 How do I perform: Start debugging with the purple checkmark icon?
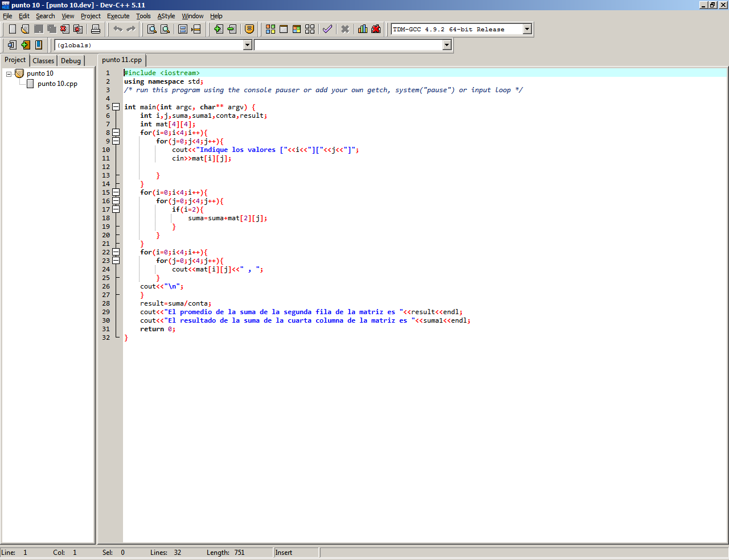(x=327, y=29)
